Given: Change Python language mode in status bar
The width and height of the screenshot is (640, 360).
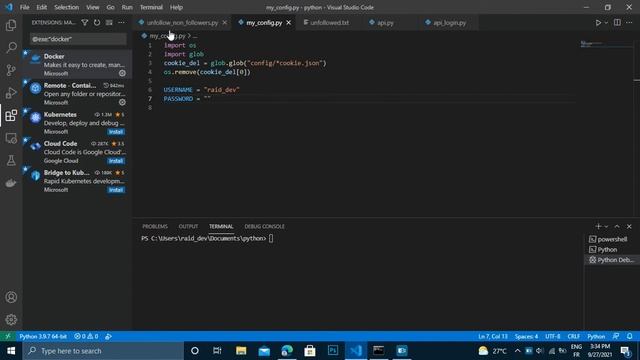Looking at the screenshot, I should [596, 336].
